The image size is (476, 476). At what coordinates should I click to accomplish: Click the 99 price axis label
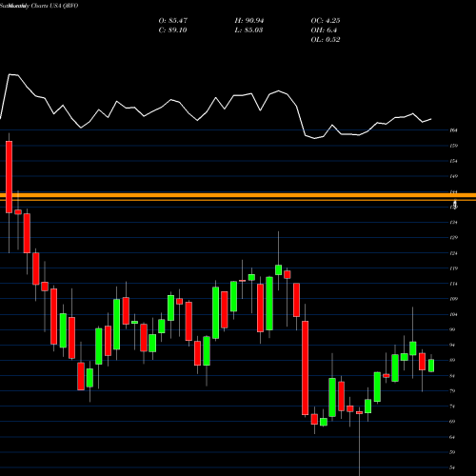[452, 329]
